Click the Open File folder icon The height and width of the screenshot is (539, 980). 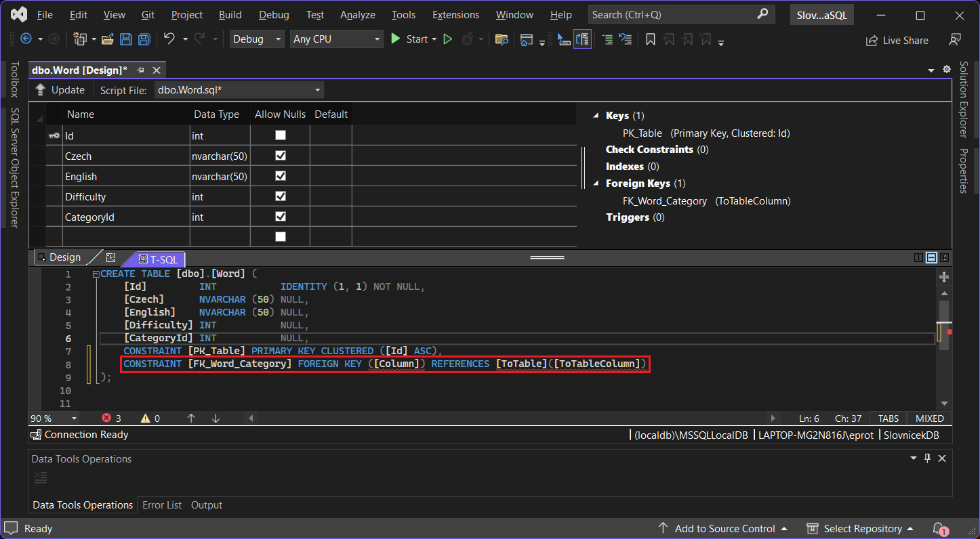[x=107, y=39]
